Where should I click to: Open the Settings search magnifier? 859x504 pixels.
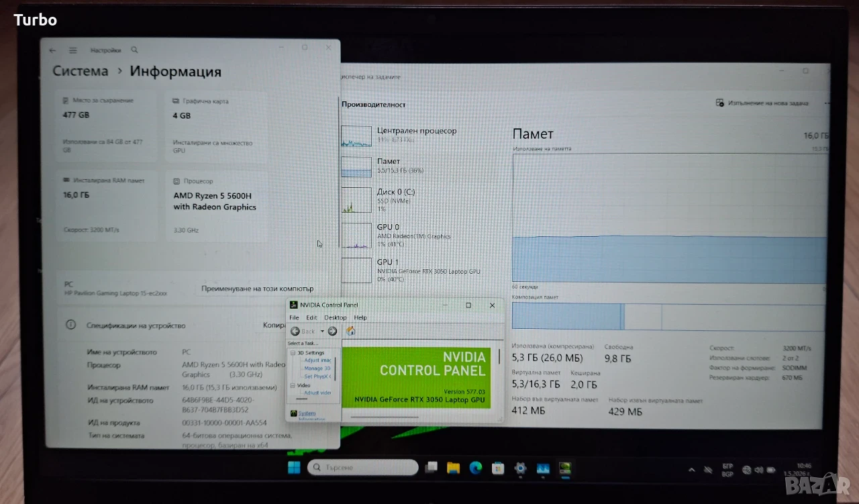[x=134, y=50]
